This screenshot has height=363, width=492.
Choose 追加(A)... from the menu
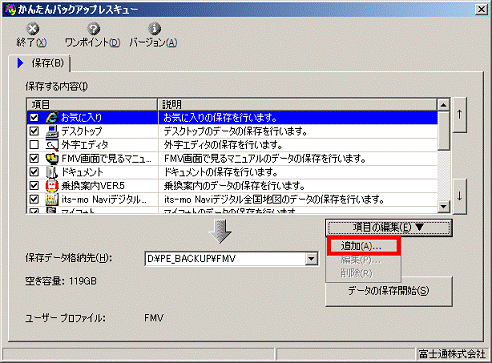[x=363, y=246]
